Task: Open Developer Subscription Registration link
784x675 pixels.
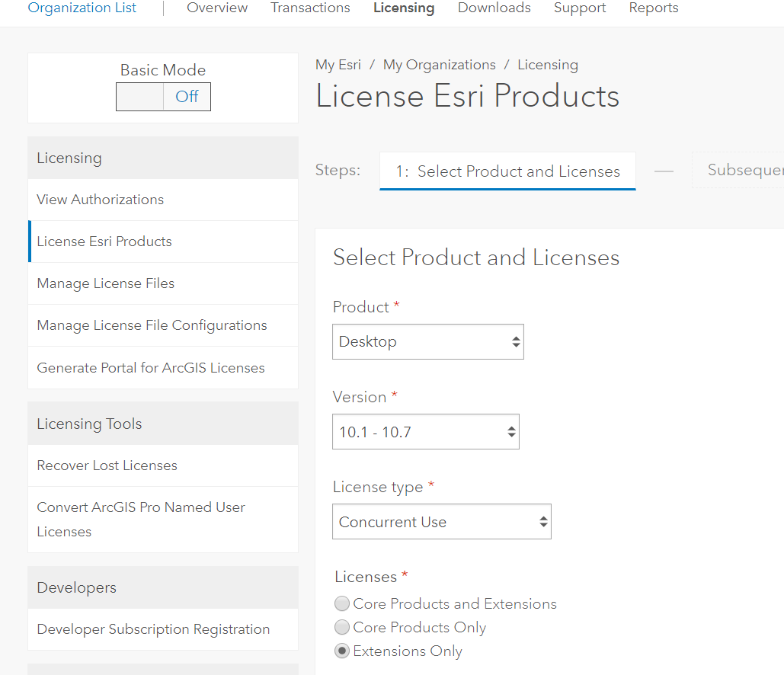Action: tap(153, 629)
